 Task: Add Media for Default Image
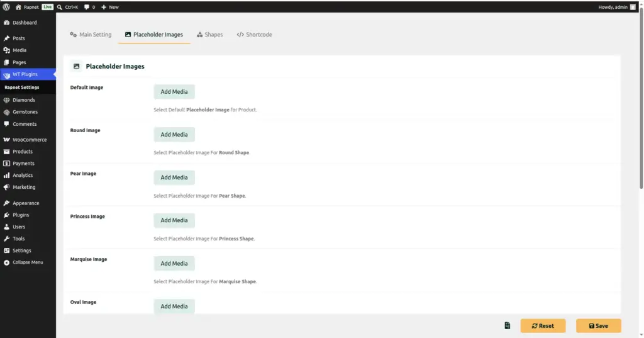pyautogui.click(x=174, y=92)
